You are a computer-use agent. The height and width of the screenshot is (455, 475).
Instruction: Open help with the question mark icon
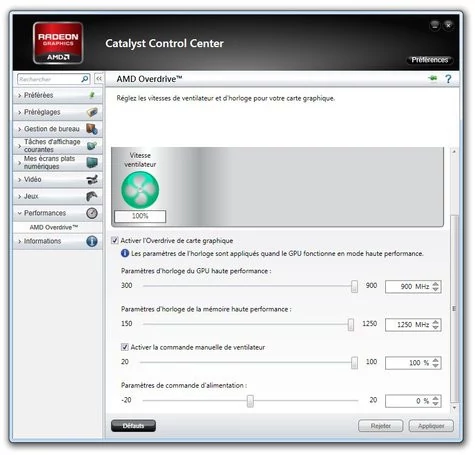point(448,79)
